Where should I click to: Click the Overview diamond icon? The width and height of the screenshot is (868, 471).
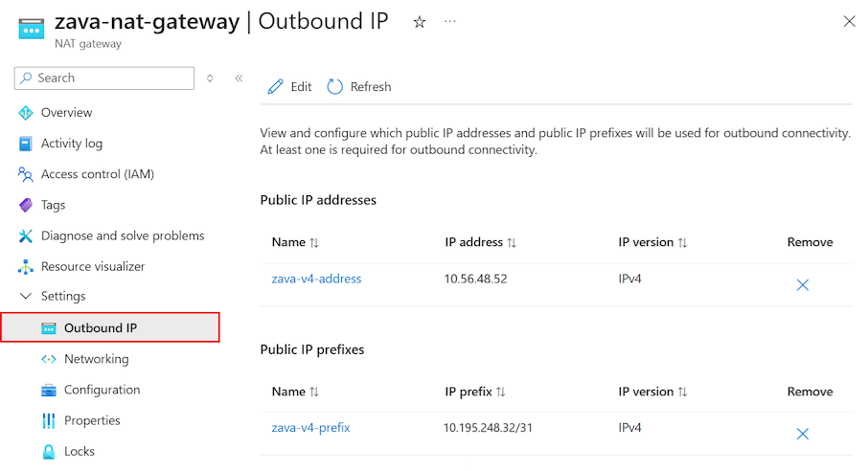click(26, 112)
